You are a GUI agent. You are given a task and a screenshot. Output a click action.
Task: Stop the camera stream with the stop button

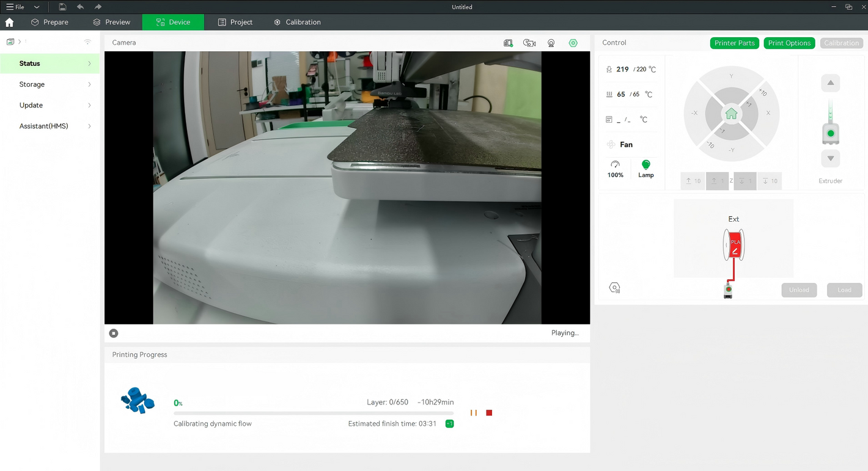(x=114, y=333)
